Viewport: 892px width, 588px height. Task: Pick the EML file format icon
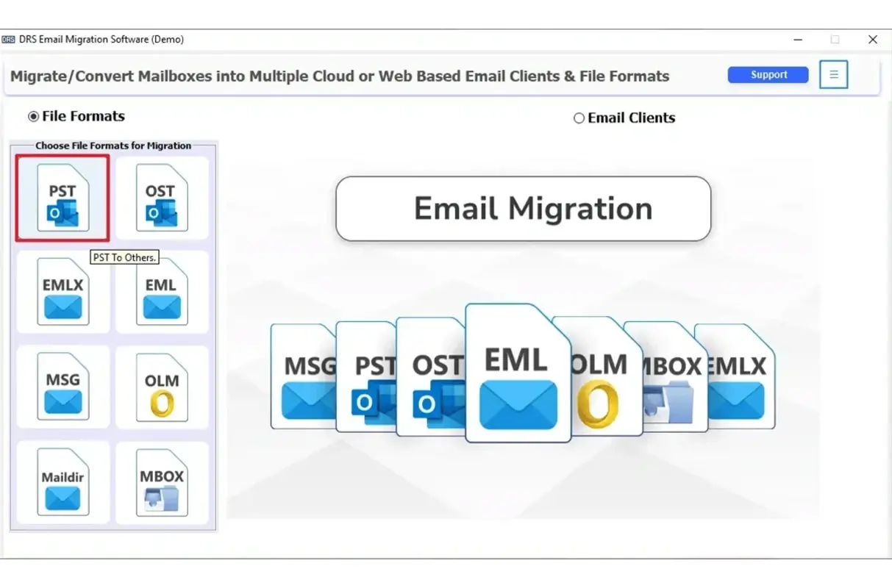click(x=162, y=292)
